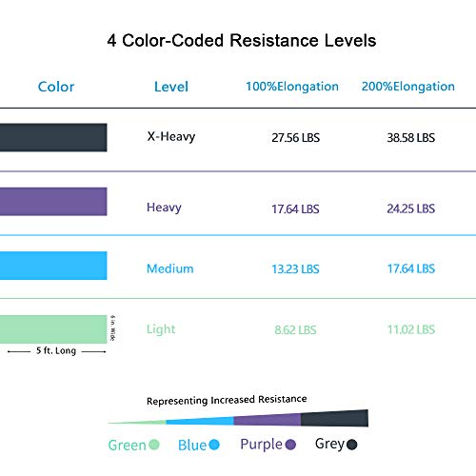Select the green Light color bar
This screenshot has width=476, height=476.
pyautogui.click(x=53, y=329)
